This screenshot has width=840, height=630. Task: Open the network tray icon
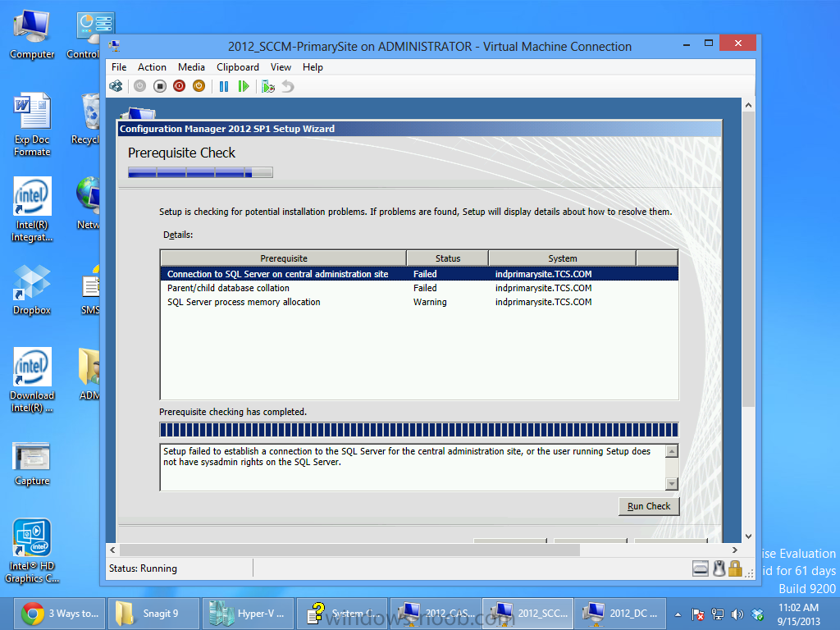717,614
